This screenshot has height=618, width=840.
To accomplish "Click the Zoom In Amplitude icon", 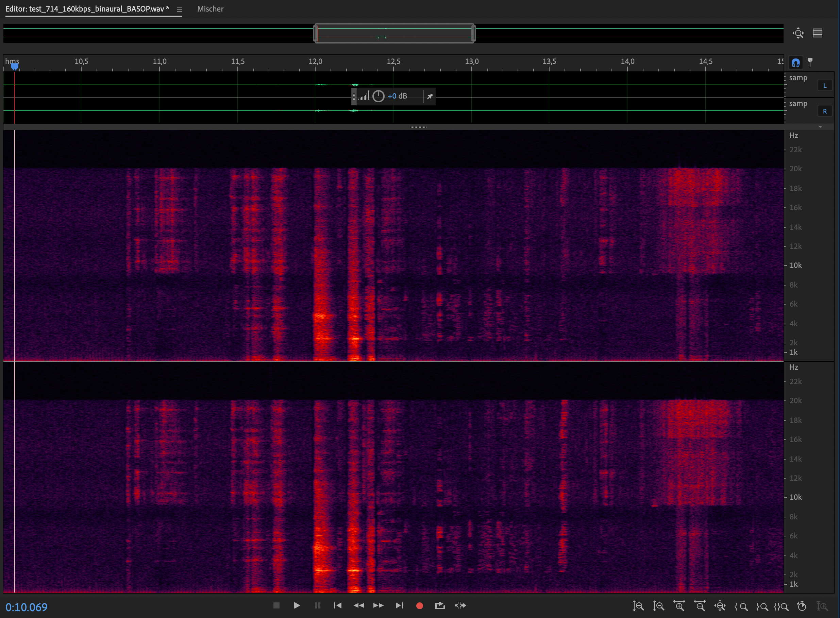I will 638,606.
